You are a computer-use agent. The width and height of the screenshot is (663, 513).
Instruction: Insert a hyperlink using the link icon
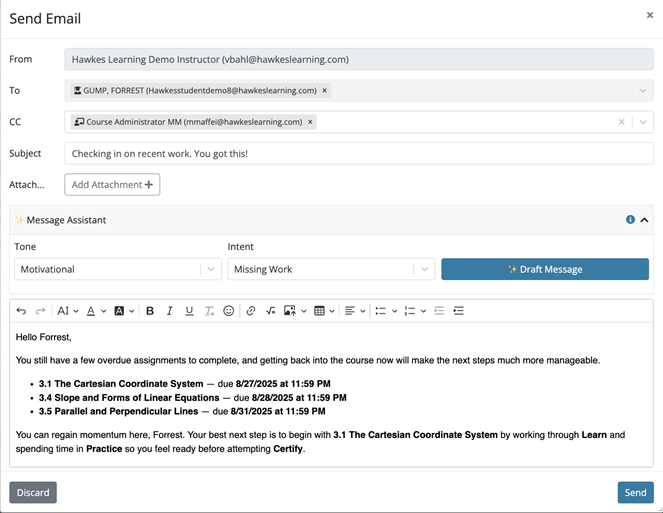point(251,311)
